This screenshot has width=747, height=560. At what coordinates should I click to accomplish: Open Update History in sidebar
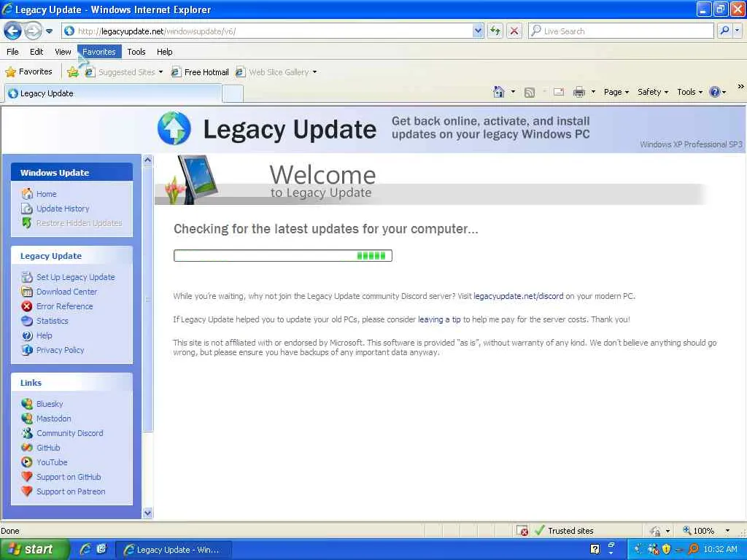point(63,209)
